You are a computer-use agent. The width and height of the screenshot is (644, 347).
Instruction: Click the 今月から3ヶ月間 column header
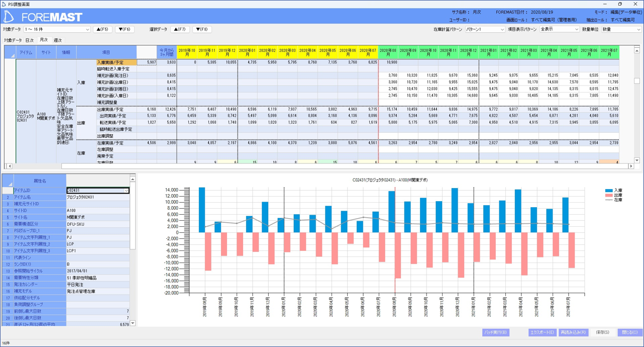(x=167, y=52)
